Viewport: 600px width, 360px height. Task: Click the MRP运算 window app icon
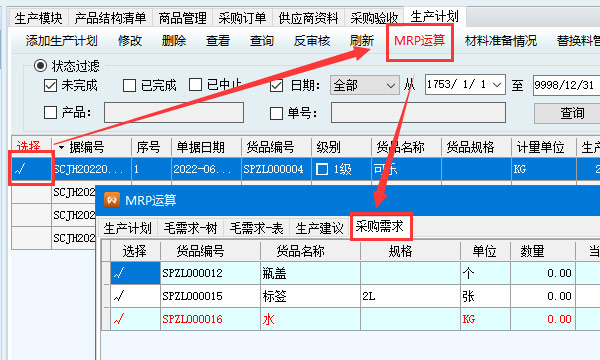pyautogui.click(x=112, y=200)
